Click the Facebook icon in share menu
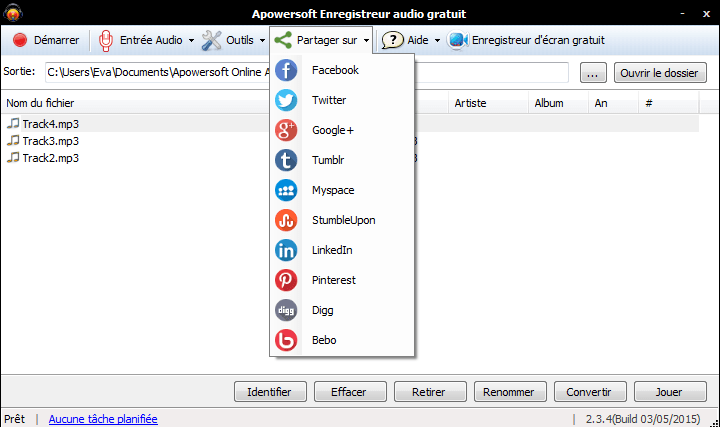The height and width of the screenshot is (427, 720). (x=286, y=70)
